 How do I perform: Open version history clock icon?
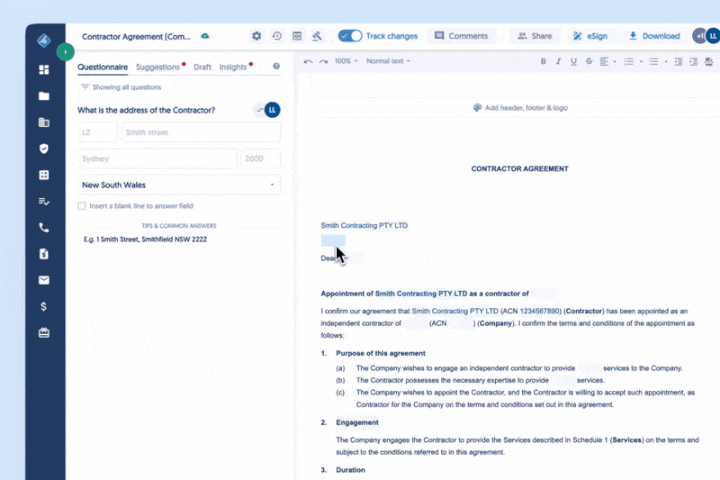coord(277,36)
